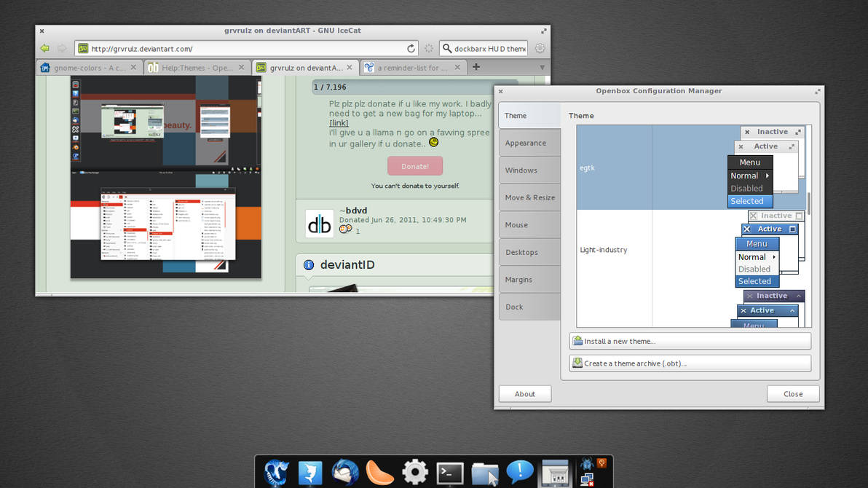Open the all-tabs dropdown arrow
Image resolution: width=868 pixels, height=488 pixels.
tap(542, 66)
